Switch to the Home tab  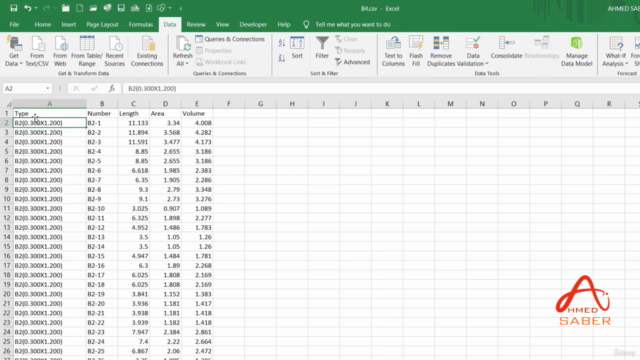tap(42, 24)
